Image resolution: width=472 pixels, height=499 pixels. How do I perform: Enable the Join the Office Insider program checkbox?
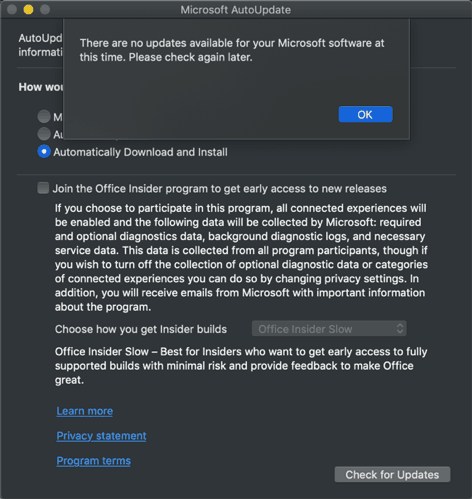[43, 188]
